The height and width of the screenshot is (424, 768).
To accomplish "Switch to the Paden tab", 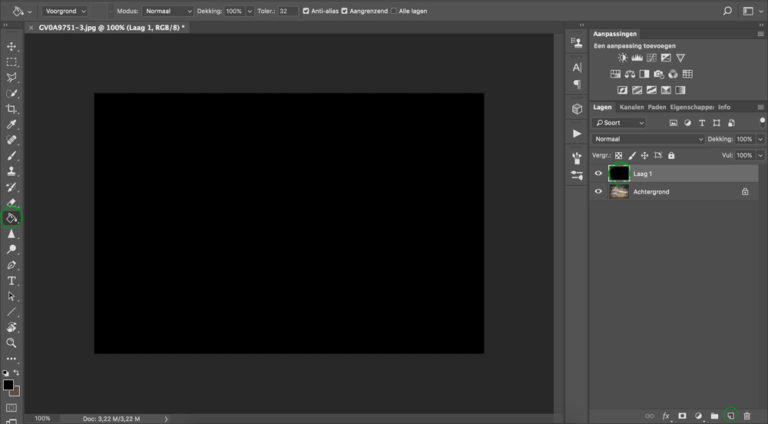I will pos(657,107).
